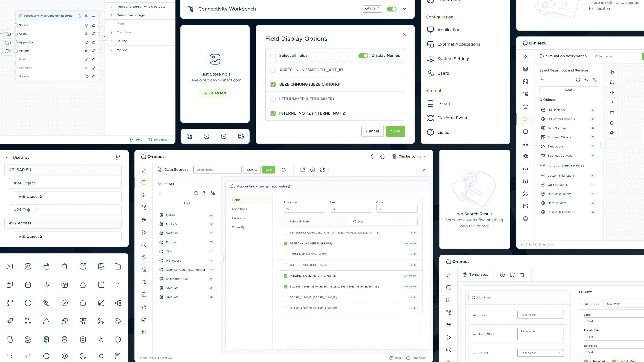Check Select all fields in Field Display Options
This screenshot has width=644, height=362.
tap(273, 56)
